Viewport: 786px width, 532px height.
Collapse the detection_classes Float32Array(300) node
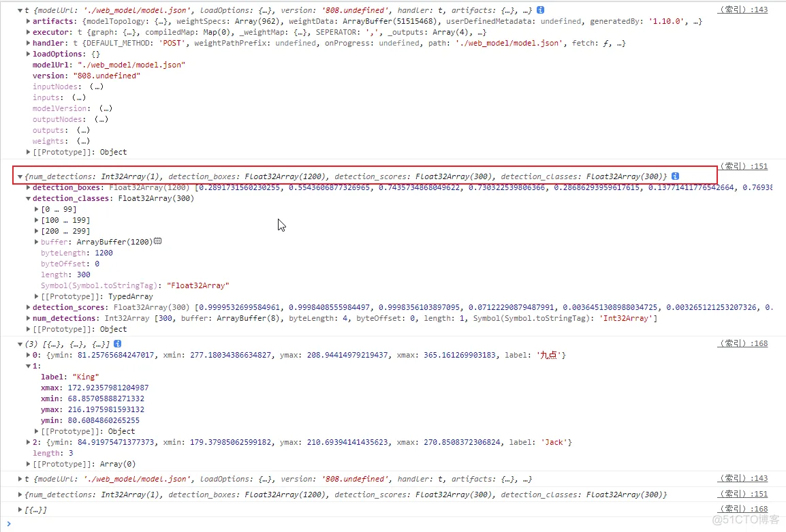pyautogui.click(x=29, y=198)
